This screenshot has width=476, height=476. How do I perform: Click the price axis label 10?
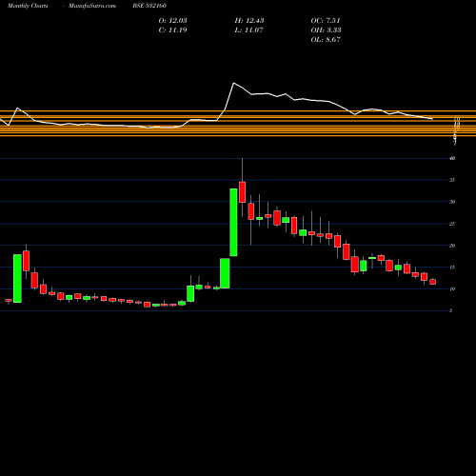[452, 288]
